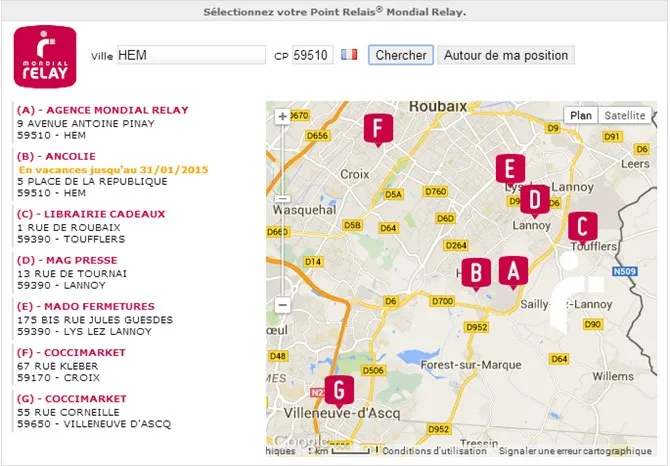670x466 pixels.
Task: Click Willems label on the map
Action: pyautogui.click(x=613, y=376)
